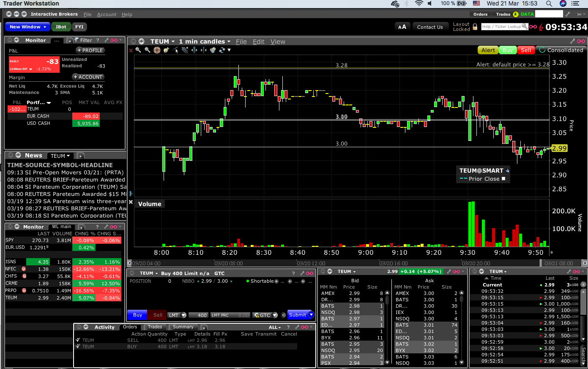Click the chart panel wrench configure icon
Viewport: 588px width, 369px height.
click(x=572, y=41)
